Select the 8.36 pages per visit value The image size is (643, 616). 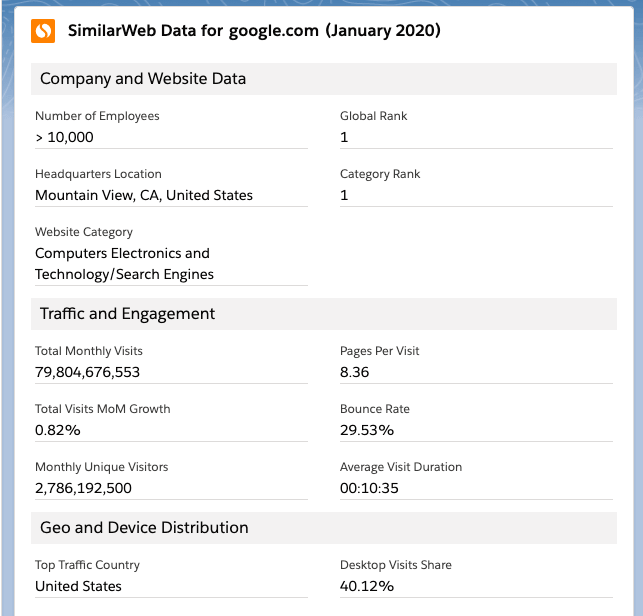(354, 372)
